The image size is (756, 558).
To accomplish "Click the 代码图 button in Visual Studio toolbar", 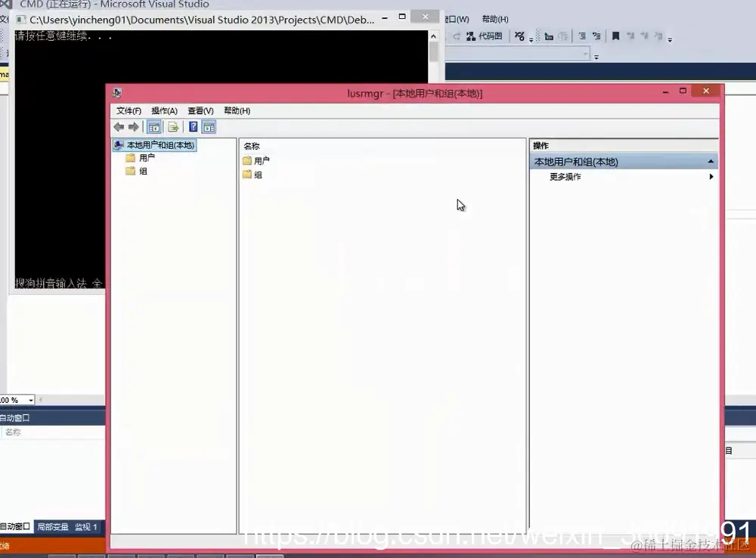I will click(x=484, y=36).
